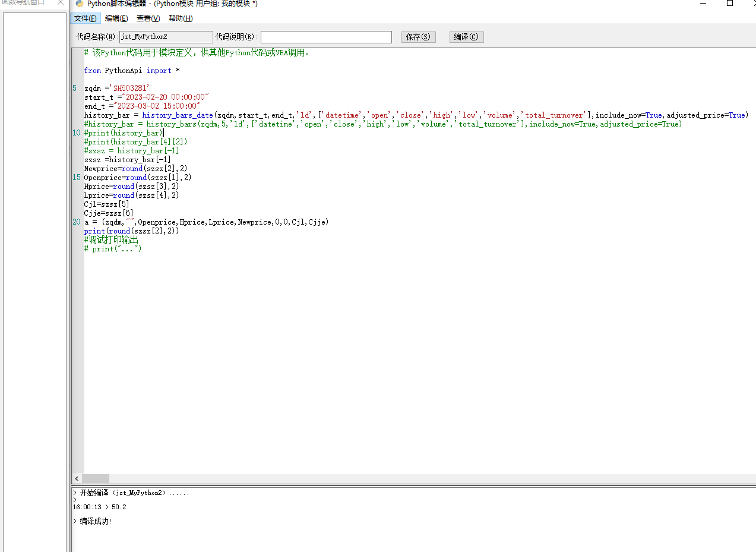The image size is (756, 552).
Task: Click the Newprice=round(szsz[2],2) line
Action: (x=135, y=169)
